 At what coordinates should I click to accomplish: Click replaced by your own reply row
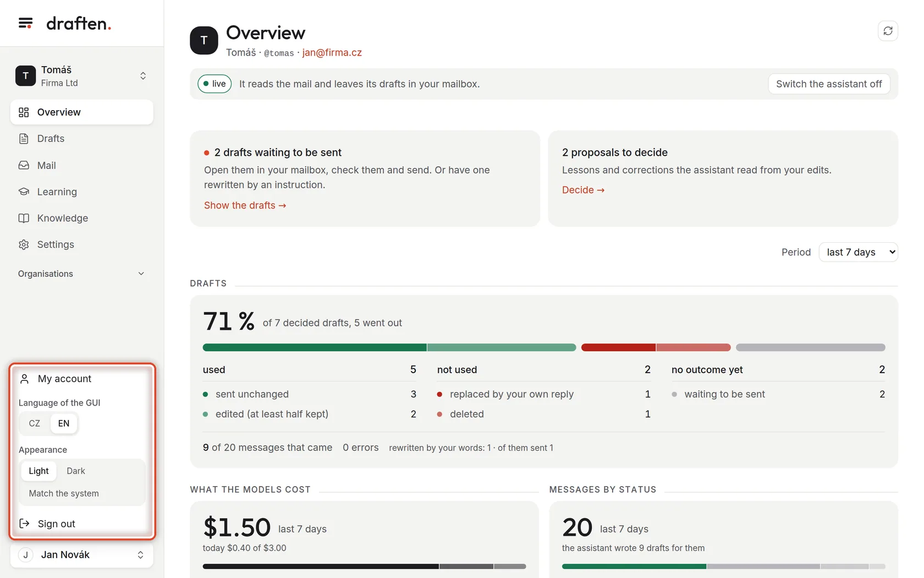click(x=544, y=394)
